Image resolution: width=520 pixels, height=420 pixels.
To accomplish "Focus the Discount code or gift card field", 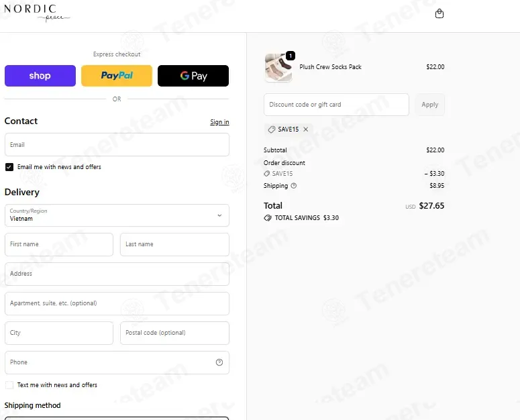I will (x=336, y=105).
